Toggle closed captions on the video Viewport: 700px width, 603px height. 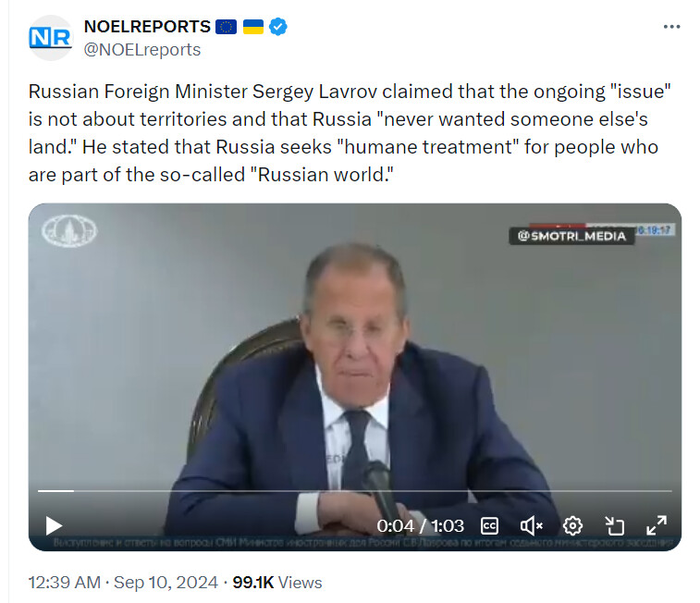[x=489, y=526]
